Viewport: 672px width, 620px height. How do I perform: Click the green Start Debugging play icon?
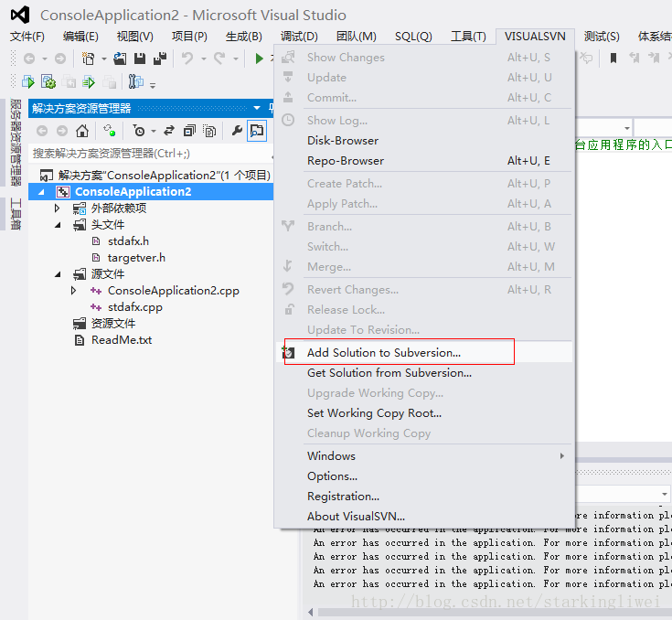pyautogui.click(x=259, y=59)
